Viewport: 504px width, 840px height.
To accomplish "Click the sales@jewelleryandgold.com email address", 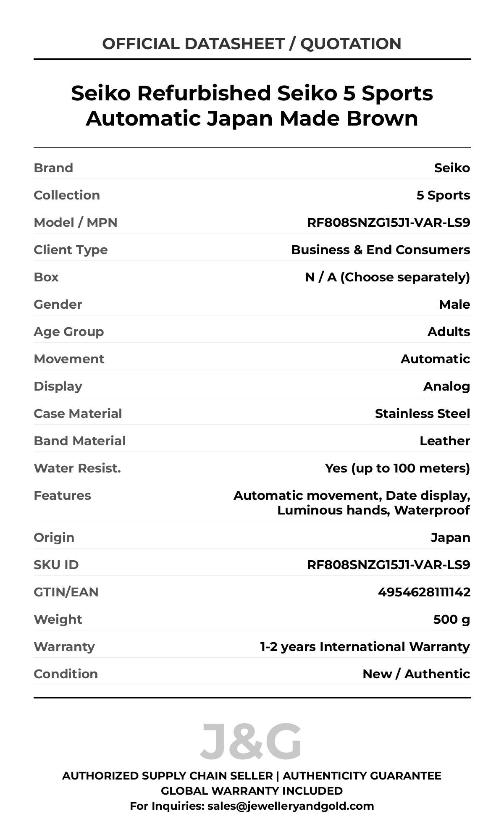I will pyautogui.click(x=290, y=806).
